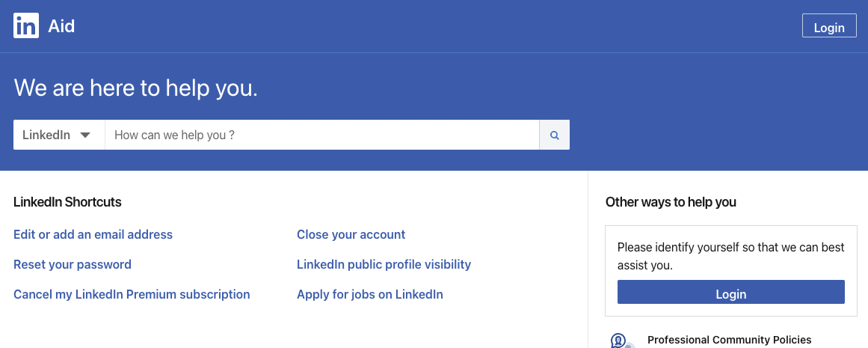Image resolution: width=868 pixels, height=348 pixels.
Task: Open "LinkedIn public profile visibility" link
Action: tap(384, 264)
